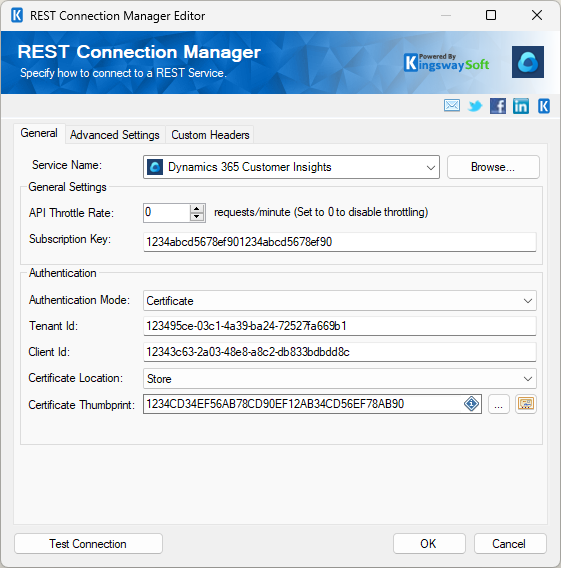The image size is (561, 568).
Task: Click the Client Id input field
Action: (x=340, y=352)
